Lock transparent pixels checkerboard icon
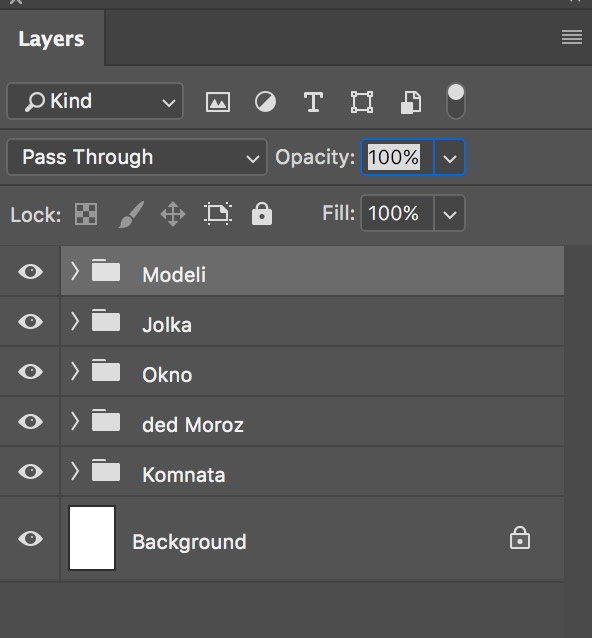Screen dimensions: 592x638 86,214
